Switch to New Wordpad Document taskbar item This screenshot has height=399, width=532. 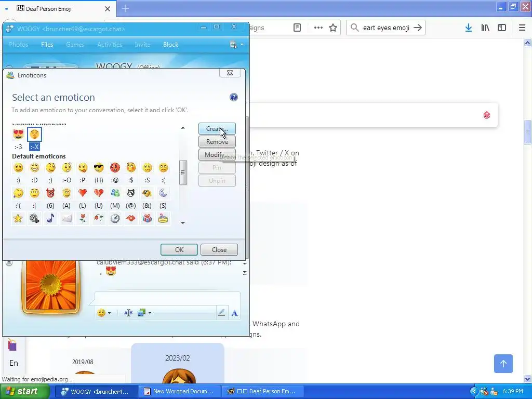[179, 391]
